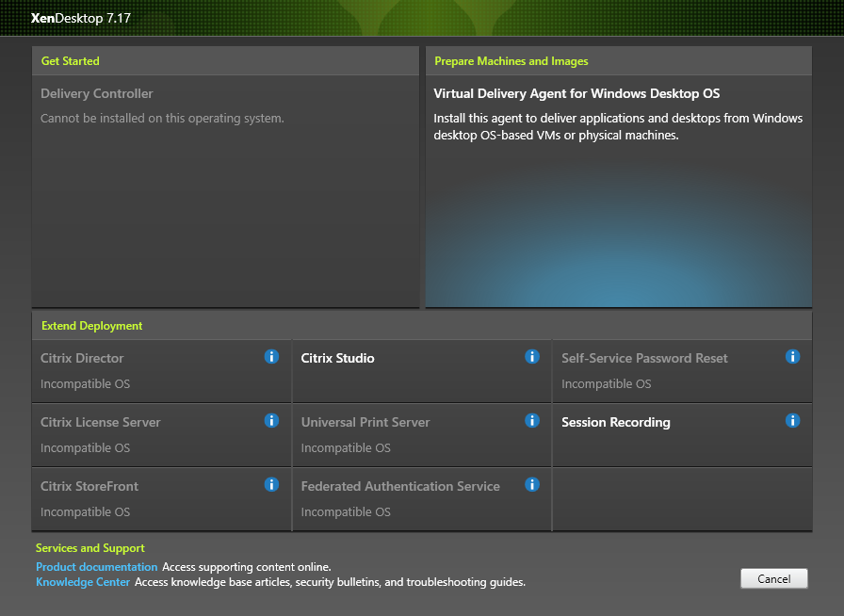Select the Federated Authentication Service tile

pos(422,499)
